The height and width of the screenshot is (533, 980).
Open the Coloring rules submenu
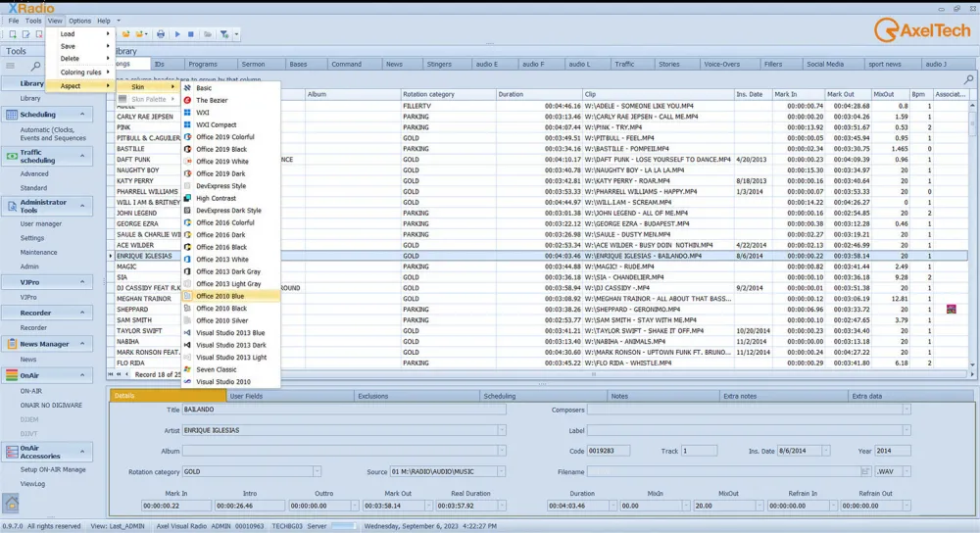pyautogui.click(x=81, y=72)
